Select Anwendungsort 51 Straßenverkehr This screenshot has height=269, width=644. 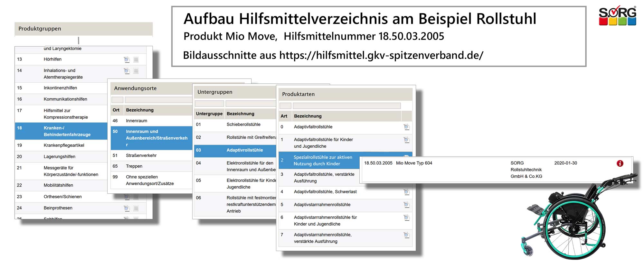point(152,156)
